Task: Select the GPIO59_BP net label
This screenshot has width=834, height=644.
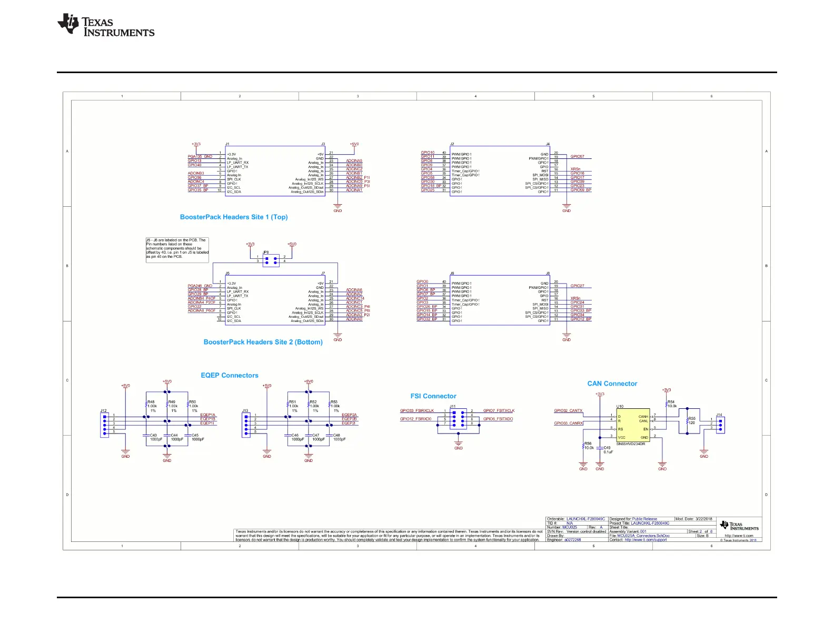Action: [581, 190]
